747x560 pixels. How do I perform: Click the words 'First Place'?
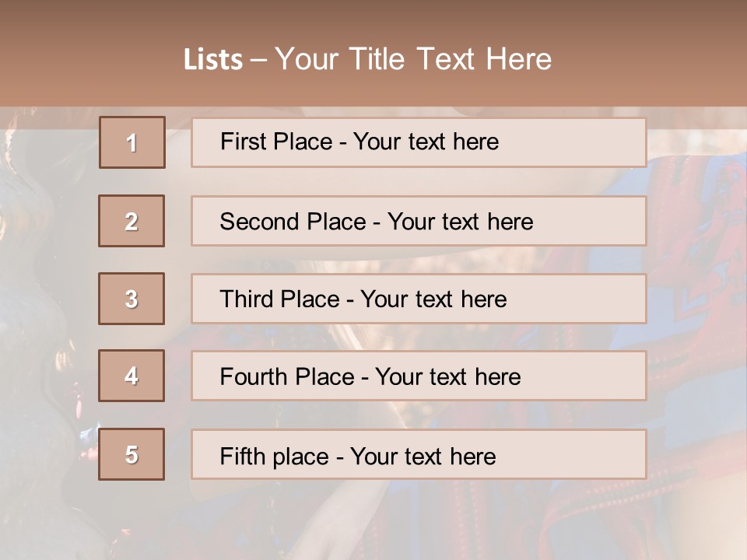(x=275, y=142)
